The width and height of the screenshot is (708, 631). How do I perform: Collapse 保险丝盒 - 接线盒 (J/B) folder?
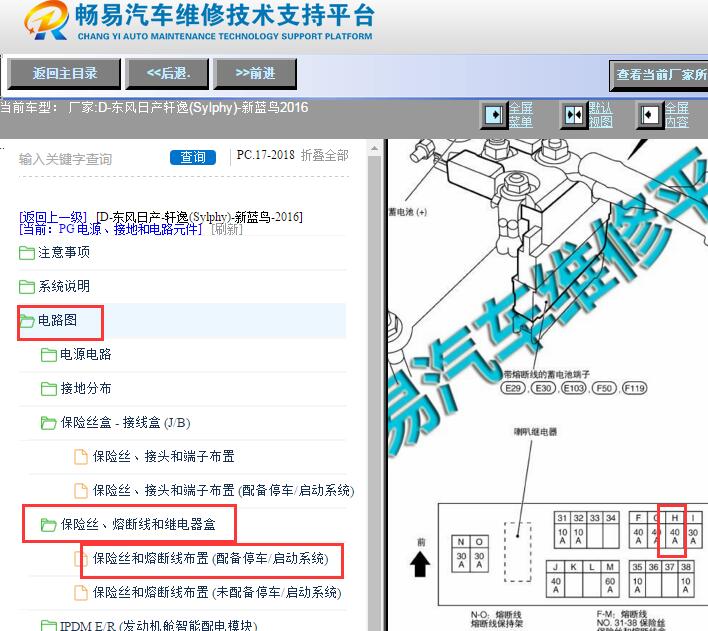(125, 422)
